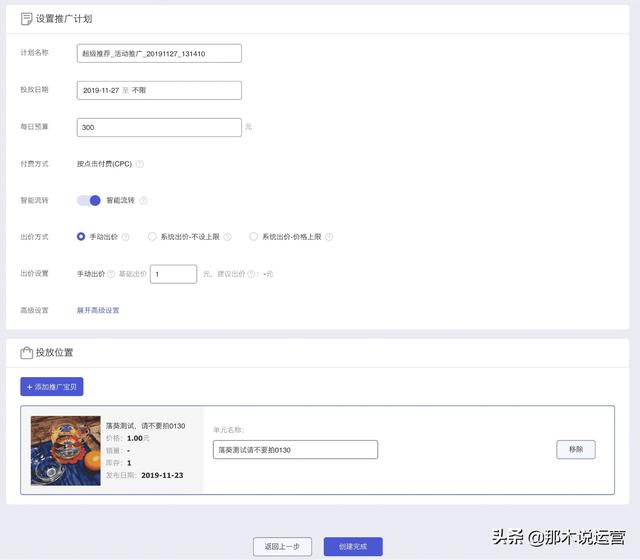
Task: Click the 添加推广宝贝 button
Action: [x=52, y=387]
